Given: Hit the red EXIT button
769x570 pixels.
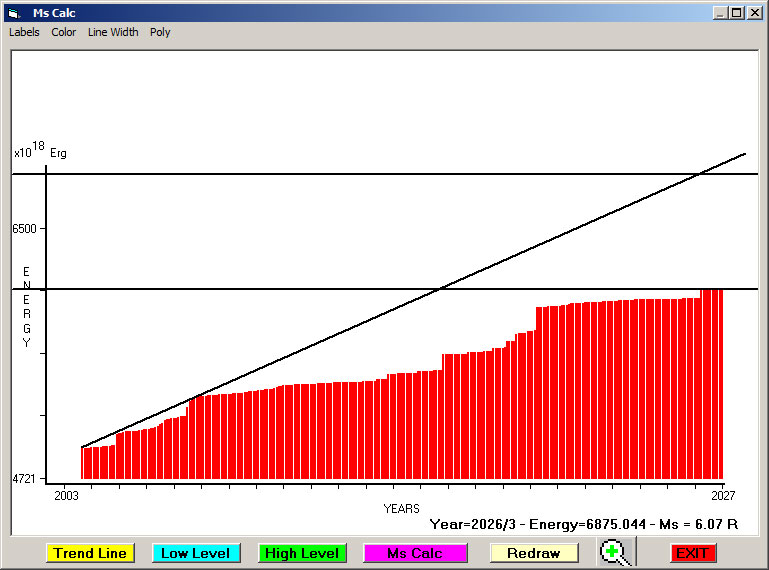Looking at the screenshot, I should click(x=692, y=553).
